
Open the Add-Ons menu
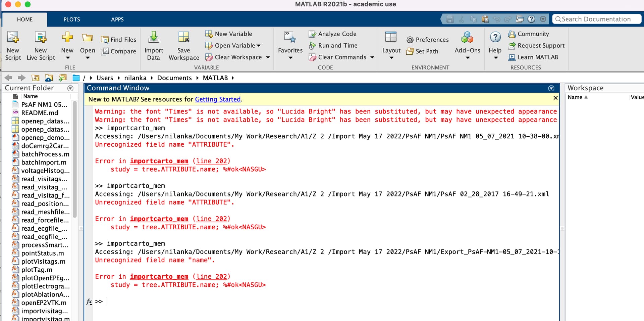[x=467, y=46]
